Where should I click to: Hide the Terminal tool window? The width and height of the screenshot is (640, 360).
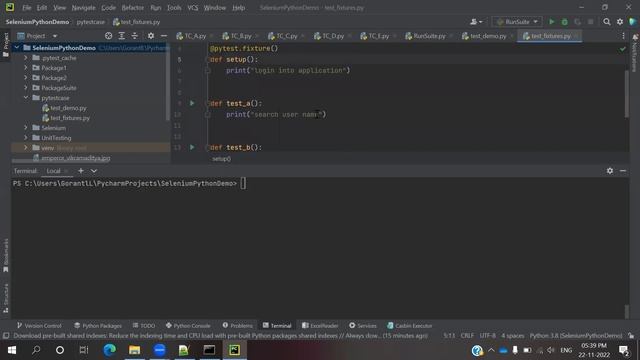click(x=623, y=171)
